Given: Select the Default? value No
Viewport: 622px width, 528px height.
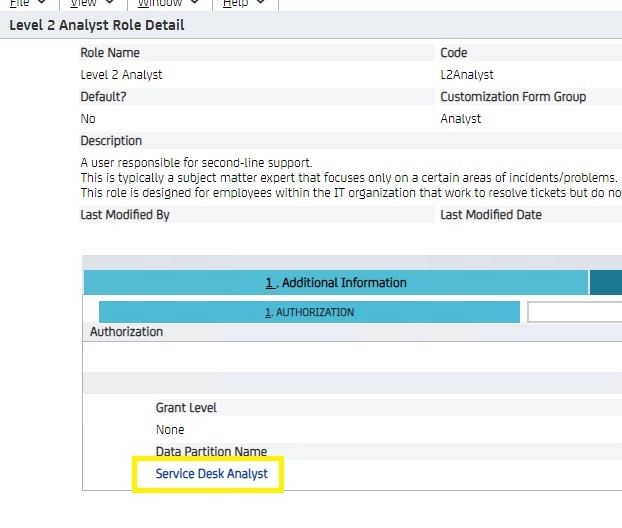Looking at the screenshot, I should tap(88, 119).
